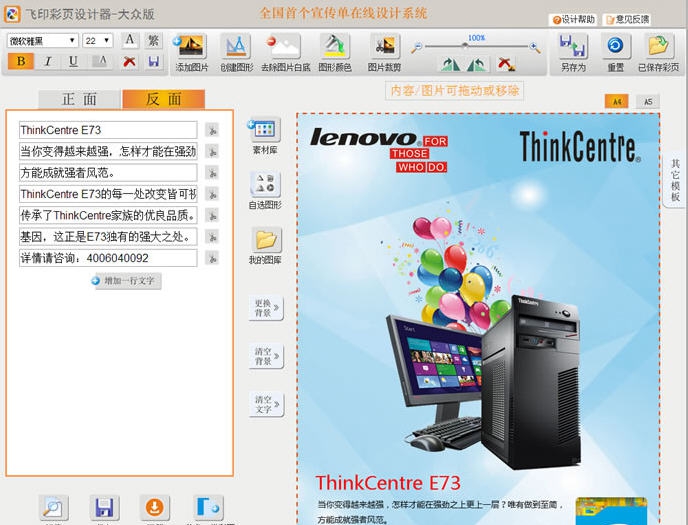Image resolution: width=688 pixels, height=525 pixels.
Task: Expand the Clear Text (清空文字) option
Action: (x=266, y=404)
